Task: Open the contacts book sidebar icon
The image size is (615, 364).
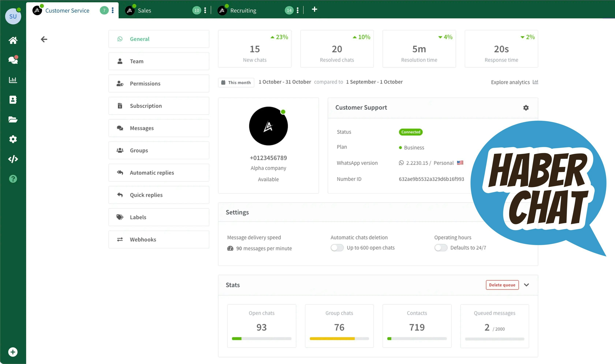Action: [x=13, y=100]
